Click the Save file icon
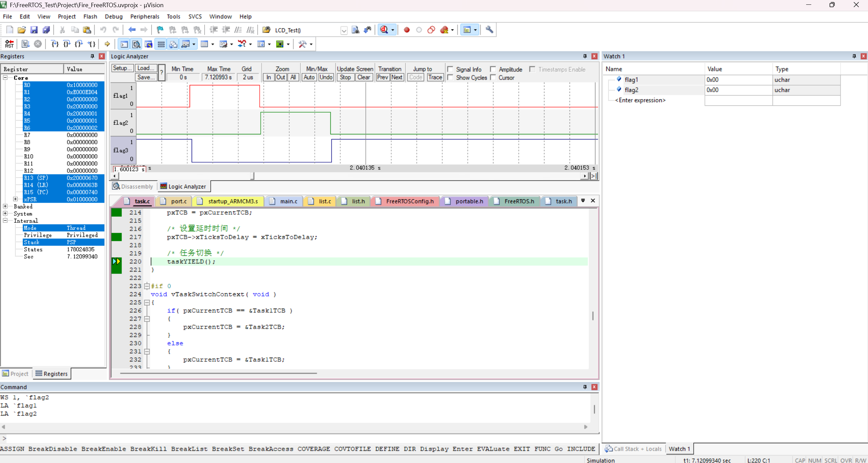Viewport: 868px width, 463px height. [34, 30]
